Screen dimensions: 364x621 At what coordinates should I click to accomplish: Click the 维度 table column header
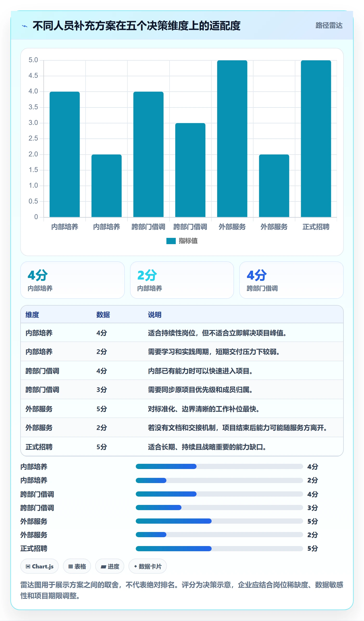point(32,315)
